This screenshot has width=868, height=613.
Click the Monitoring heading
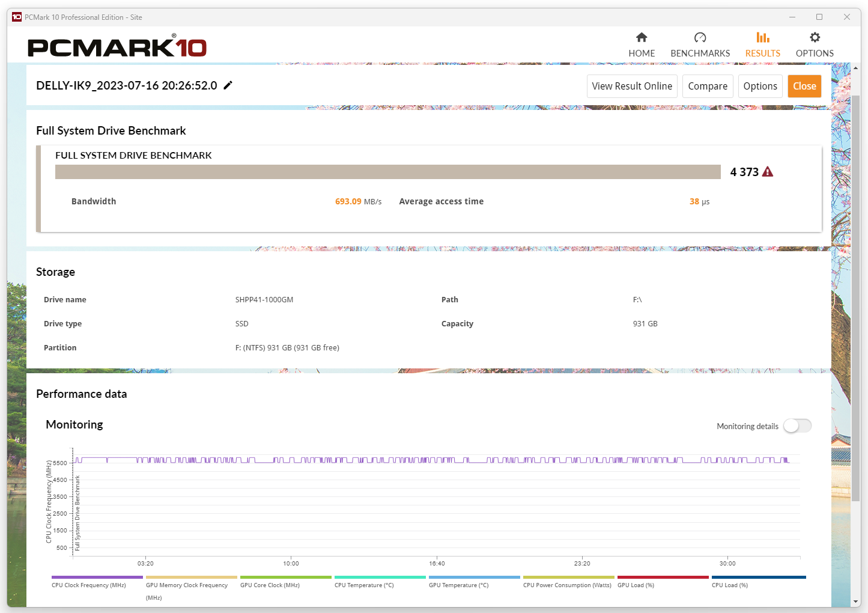click(x=74, y=424)
